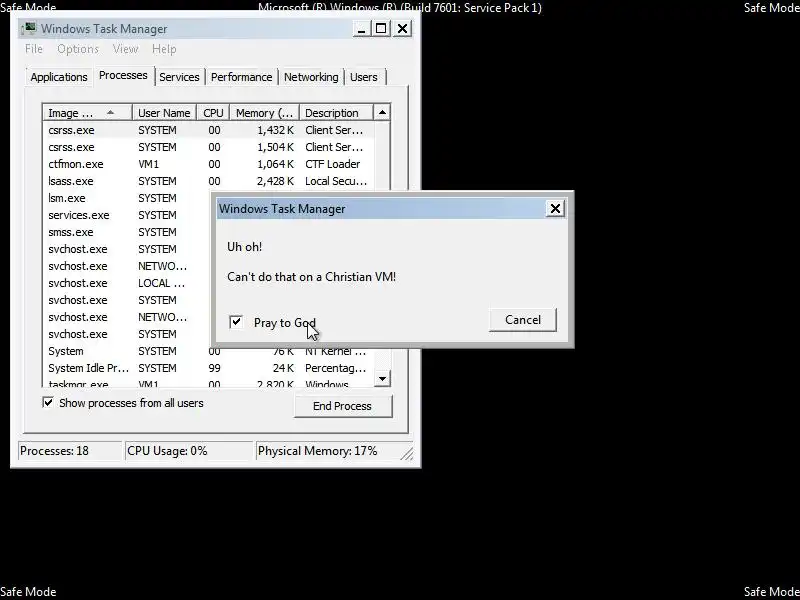The image size is (800, 600).
Task: Go to the Networking tab
Action: point(311,77)
